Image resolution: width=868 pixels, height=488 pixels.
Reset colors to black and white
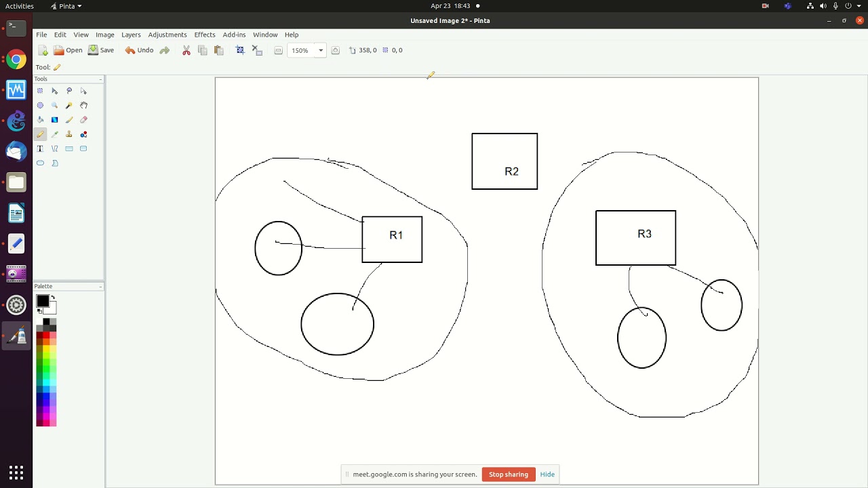39,311
